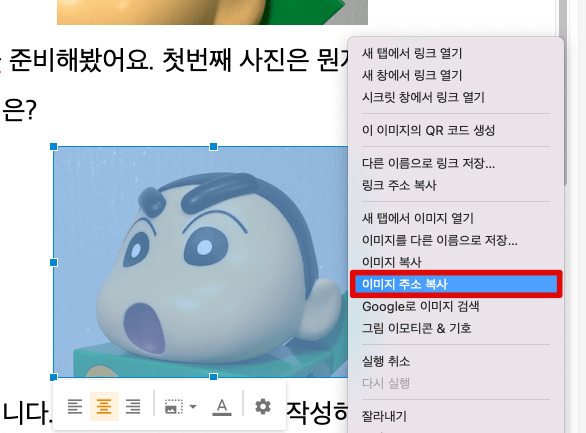This screenshot has width=586, height=433.
Task: Expand the image size dropdown arrow
Action: [193, 406]
